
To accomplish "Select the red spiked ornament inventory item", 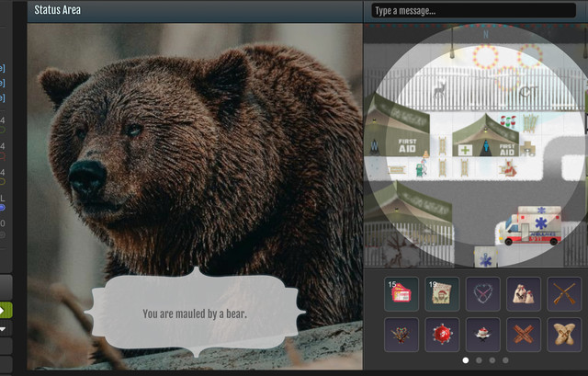I will 442,335.
